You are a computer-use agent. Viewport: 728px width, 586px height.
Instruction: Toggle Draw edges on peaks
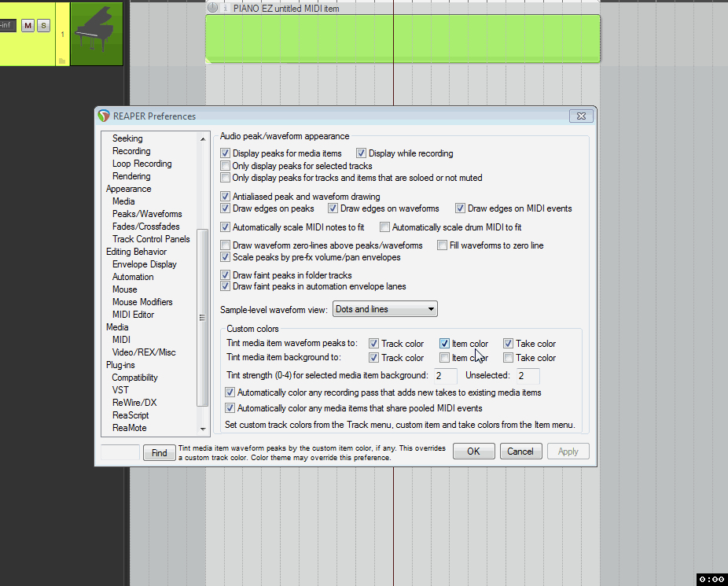coord(225,208)
